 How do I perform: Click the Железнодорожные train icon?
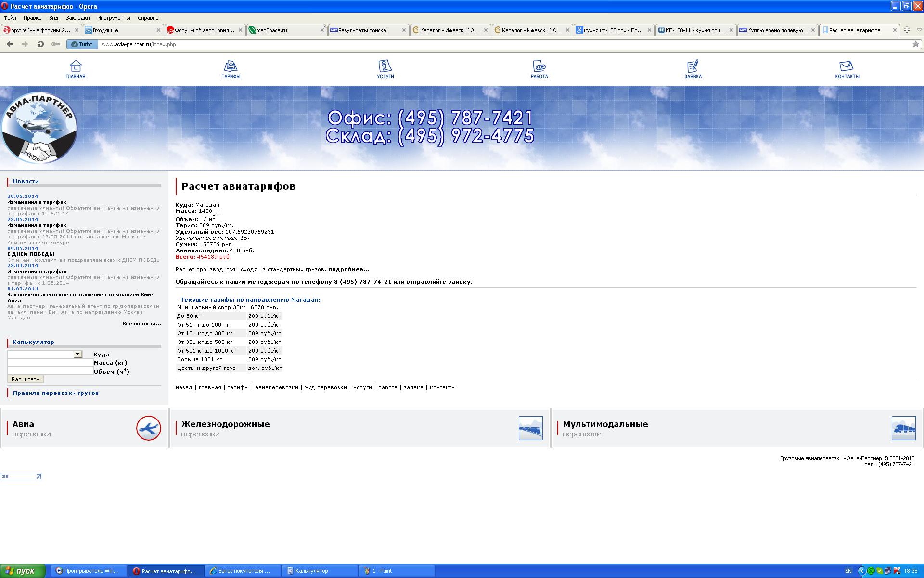point(530,428)
